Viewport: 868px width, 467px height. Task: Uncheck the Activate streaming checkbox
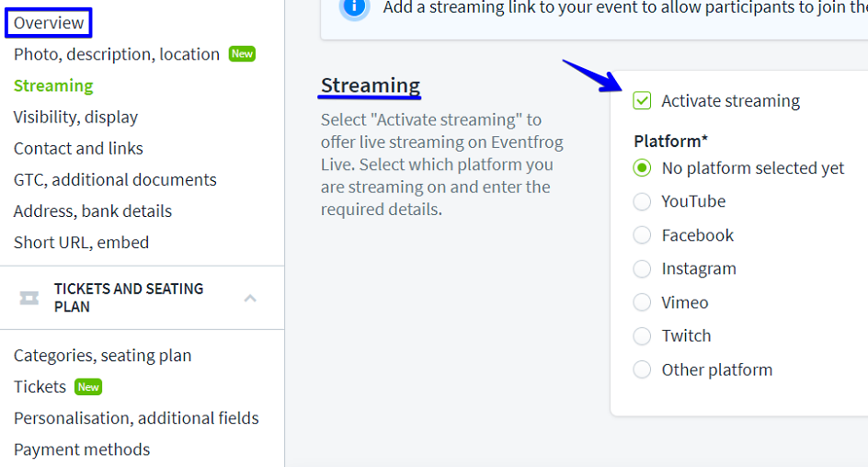pos(642,101)
